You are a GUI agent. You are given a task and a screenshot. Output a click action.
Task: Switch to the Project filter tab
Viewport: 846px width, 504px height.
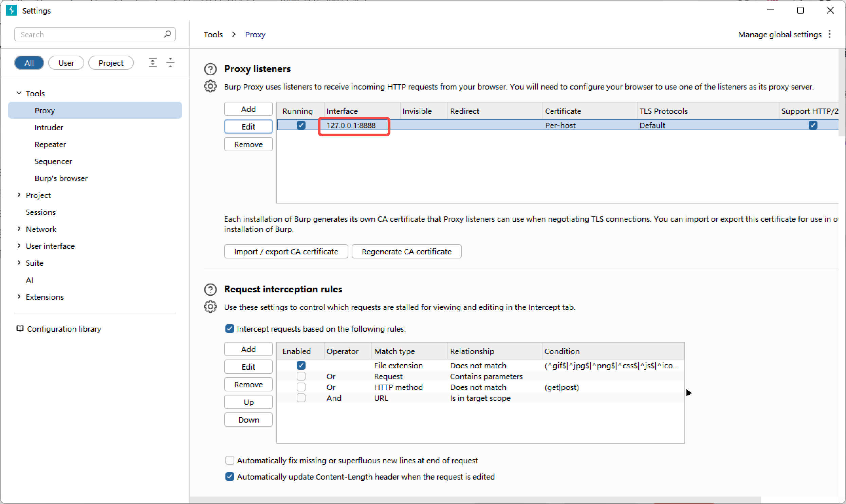click(x=111, y=63)
